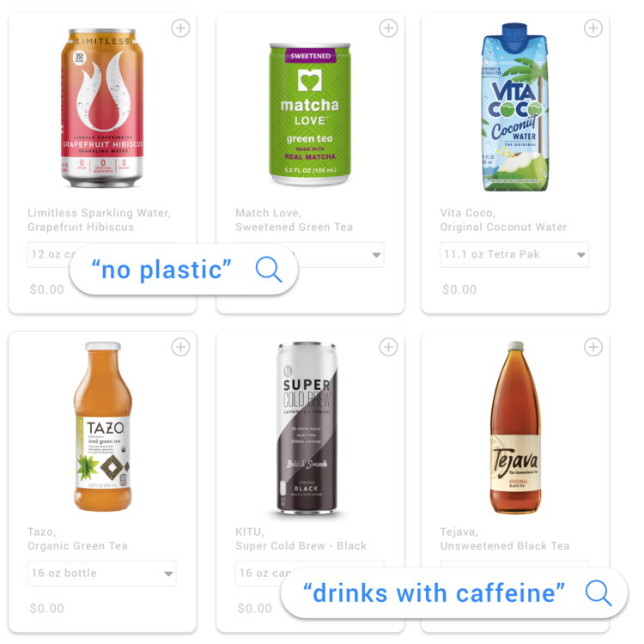Open the 16 oz bottle size dropdown
This screenshot has width=644, height=644.
pos(101,574)
